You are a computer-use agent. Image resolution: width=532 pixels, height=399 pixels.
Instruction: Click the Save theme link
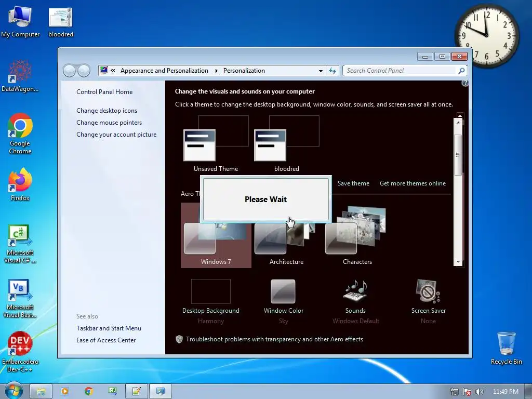pyautogui.click(x=353, y=183)
